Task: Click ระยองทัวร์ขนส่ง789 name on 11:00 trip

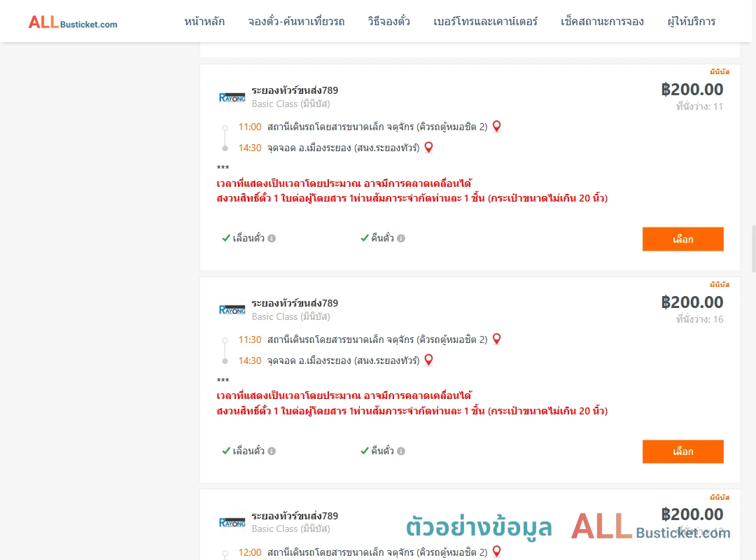Action: tap(295, 90)
